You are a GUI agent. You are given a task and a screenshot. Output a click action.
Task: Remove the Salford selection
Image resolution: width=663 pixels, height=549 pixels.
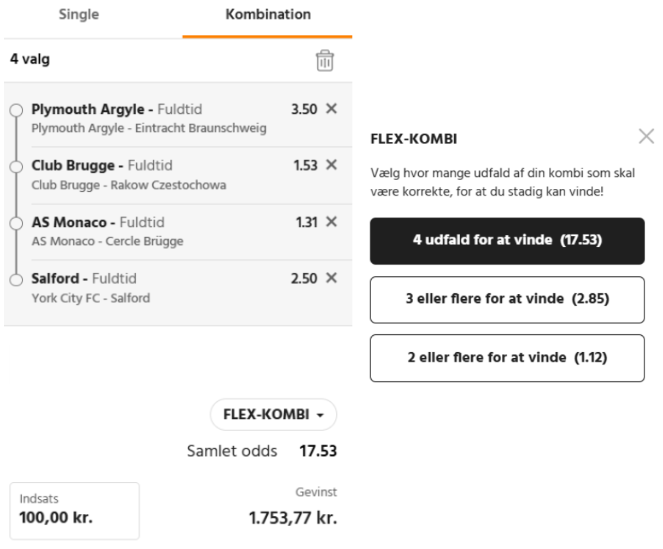point(332,278)
